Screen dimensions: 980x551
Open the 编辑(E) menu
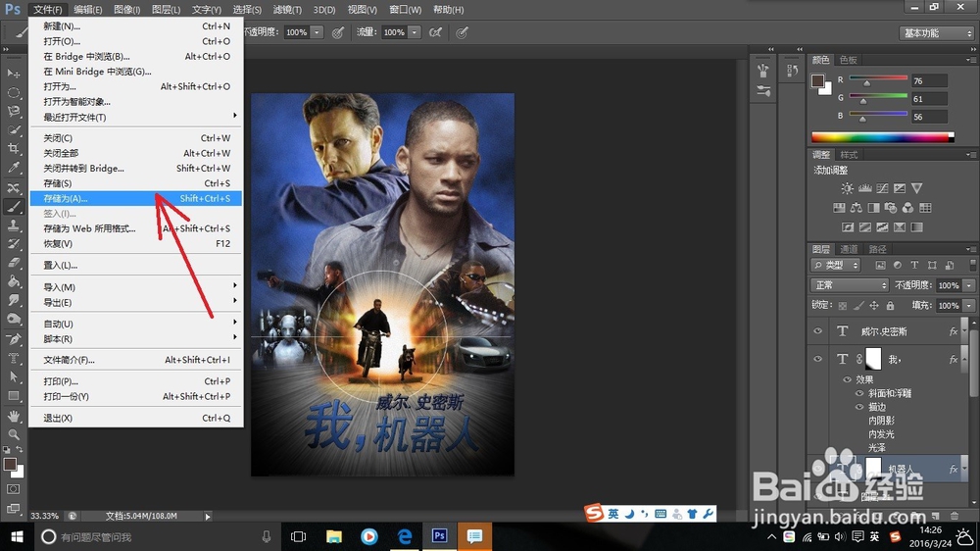click(87, 10)
